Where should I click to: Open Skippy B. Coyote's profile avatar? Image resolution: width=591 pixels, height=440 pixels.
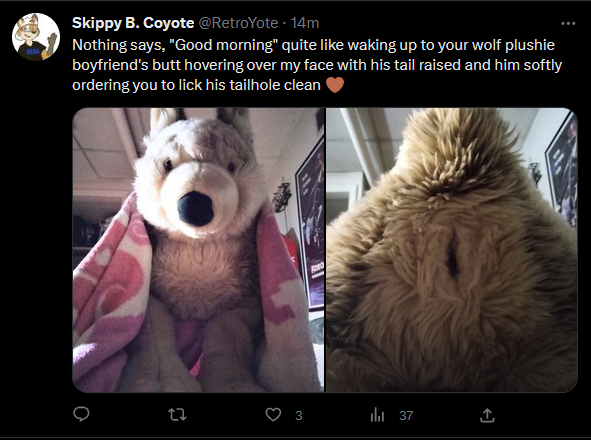pos(36,37)
